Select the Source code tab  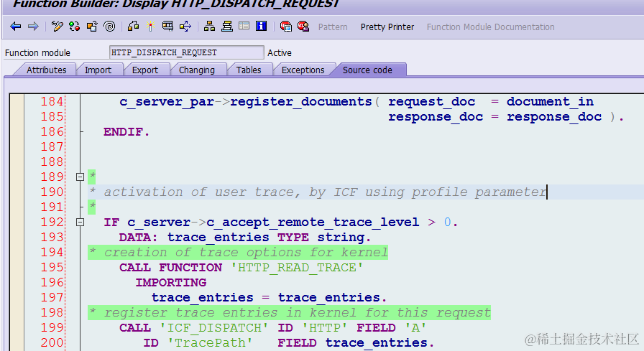367,70
